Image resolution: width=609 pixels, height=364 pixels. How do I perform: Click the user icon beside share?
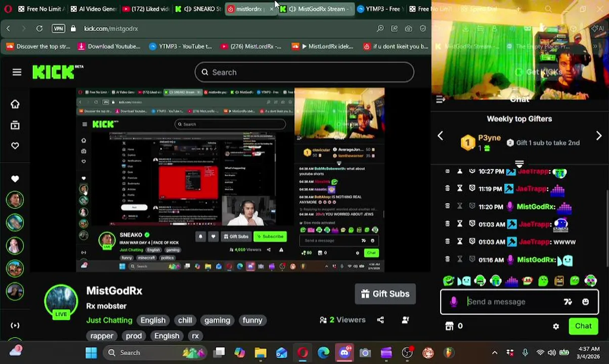405,320
